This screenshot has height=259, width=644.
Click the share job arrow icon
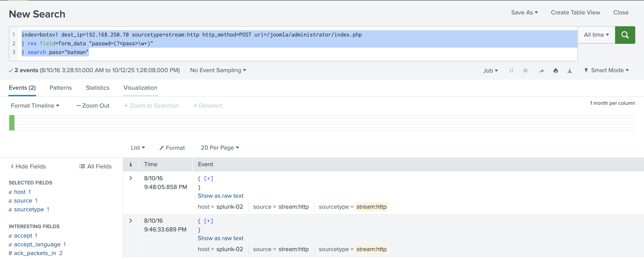541,71
